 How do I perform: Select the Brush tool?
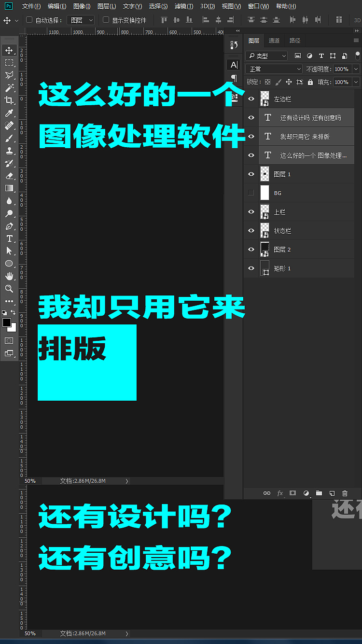click(9, 138)
